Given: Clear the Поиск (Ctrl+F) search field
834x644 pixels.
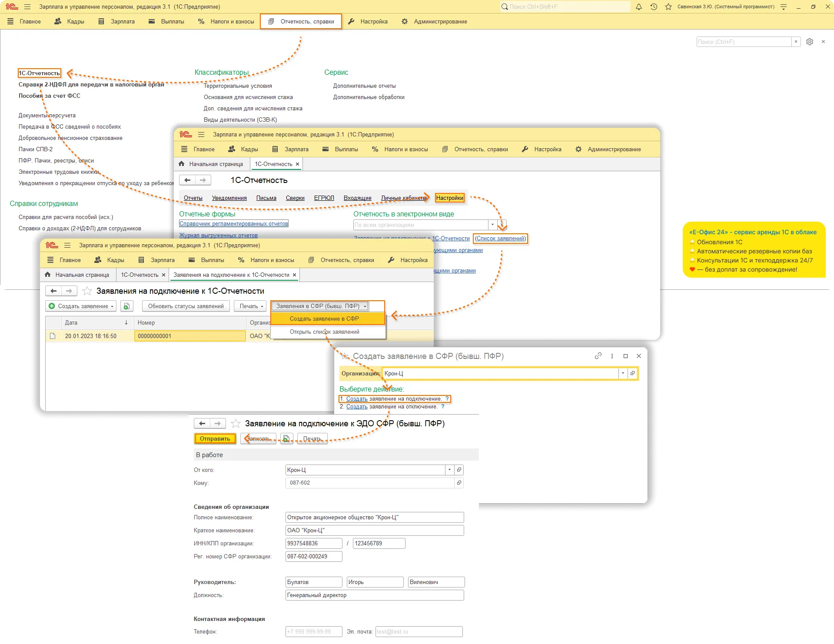Looking at the screenshot, I should click(796, 42).
